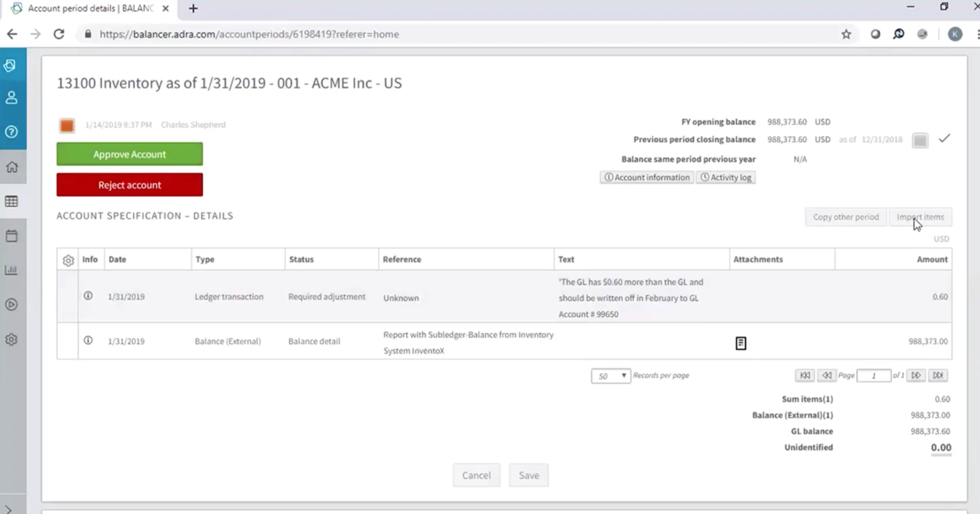Open attachment document icon in Balance row
980x514 pixels.
741,343
